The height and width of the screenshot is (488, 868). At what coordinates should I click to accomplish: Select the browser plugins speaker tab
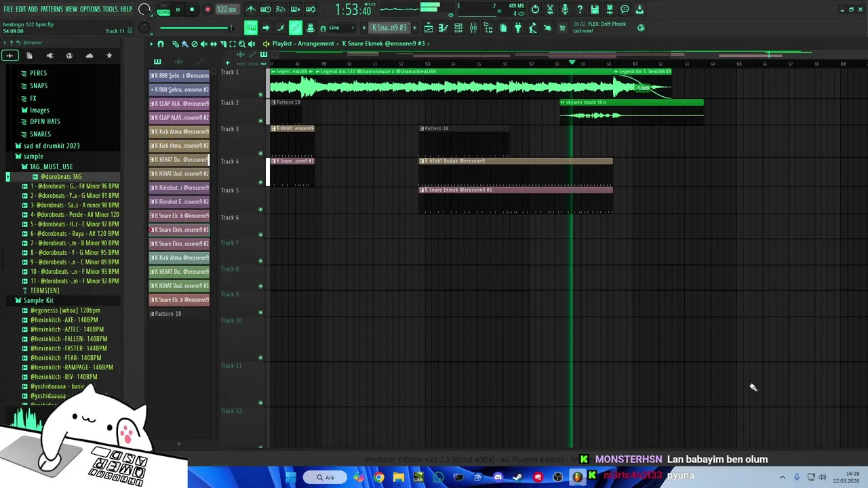point(50,56)
